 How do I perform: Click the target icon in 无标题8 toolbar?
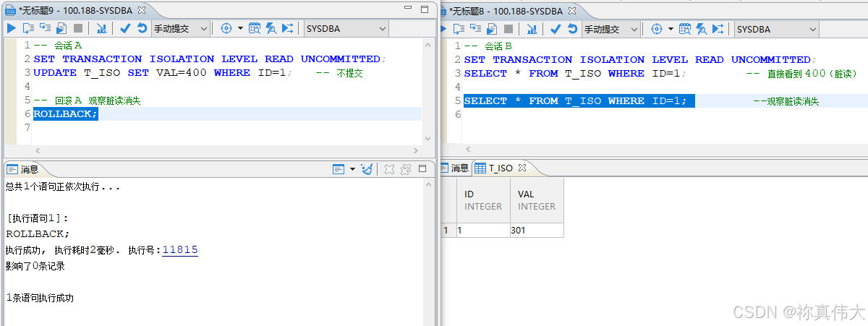pos(657,29)
